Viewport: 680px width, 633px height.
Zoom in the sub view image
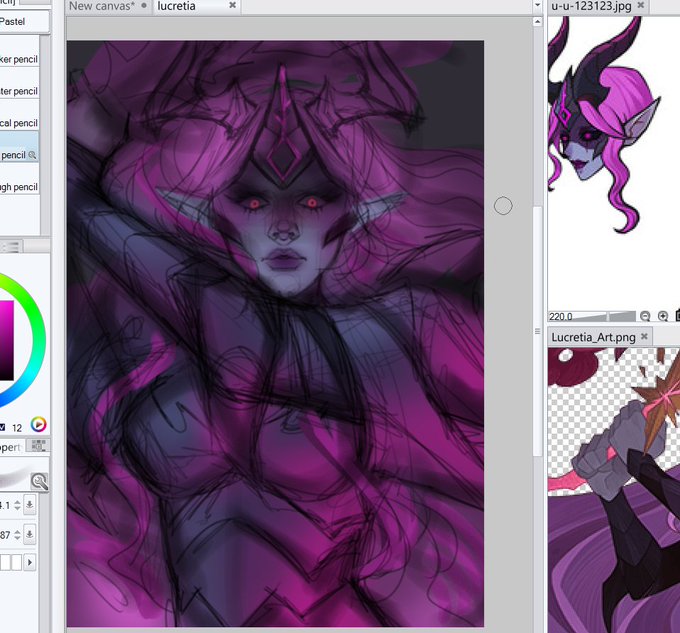pyautogui.click(x=663, y=316)
